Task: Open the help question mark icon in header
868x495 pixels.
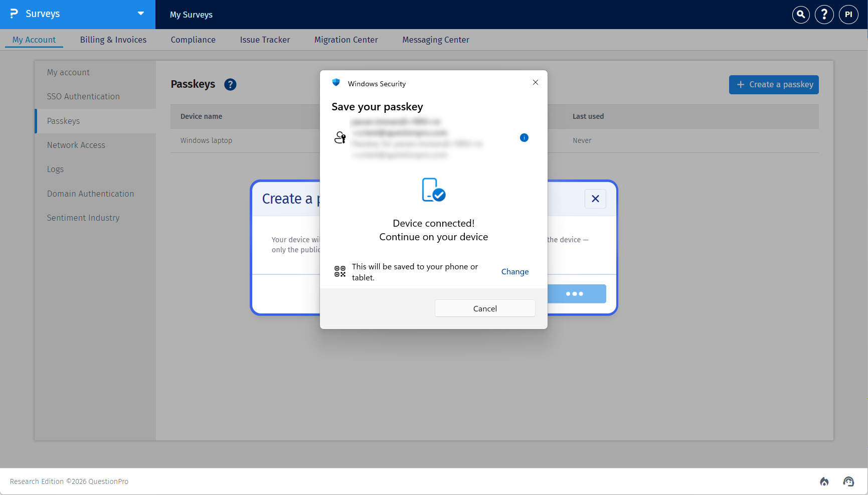Action: [x=824, y=15]
